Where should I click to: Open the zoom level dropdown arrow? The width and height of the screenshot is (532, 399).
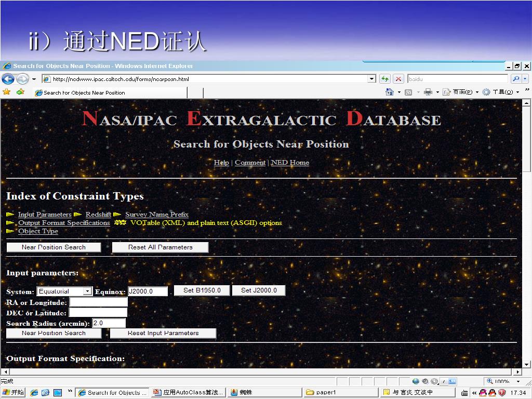pyautogui.click(x=518, y=382)
